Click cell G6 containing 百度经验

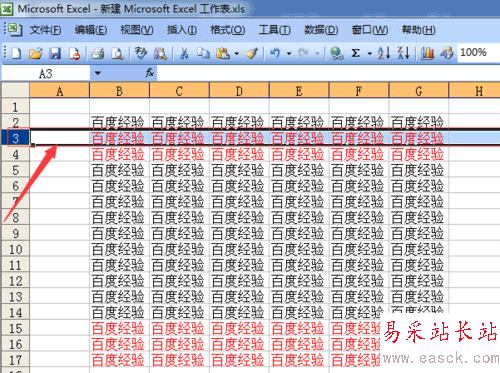coord(419,186)
